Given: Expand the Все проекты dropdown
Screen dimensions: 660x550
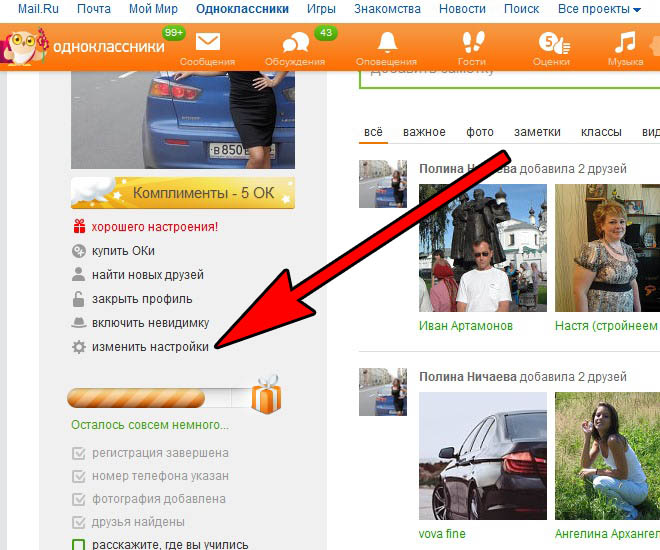Looking at the screenshot, I should coord(599,9).
